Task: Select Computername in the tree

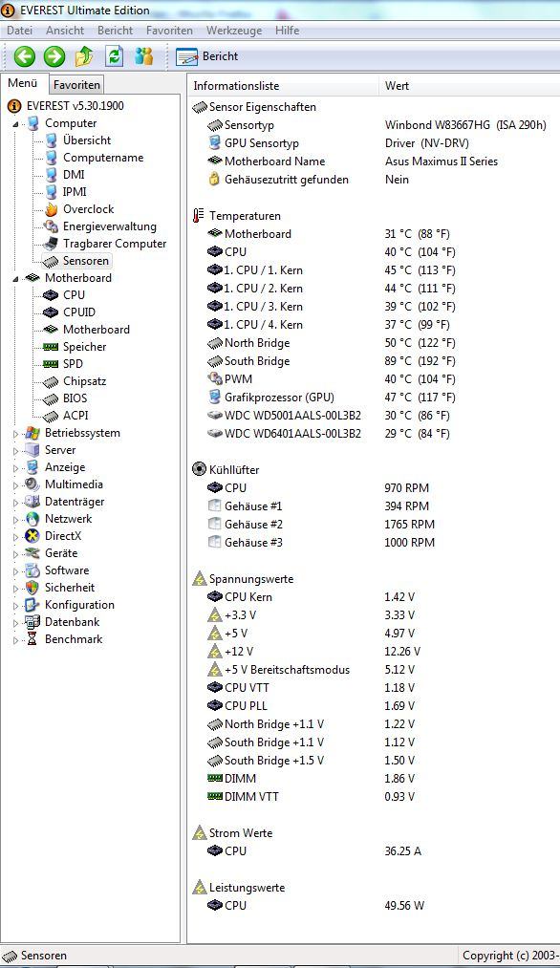Action: point(103,158)
